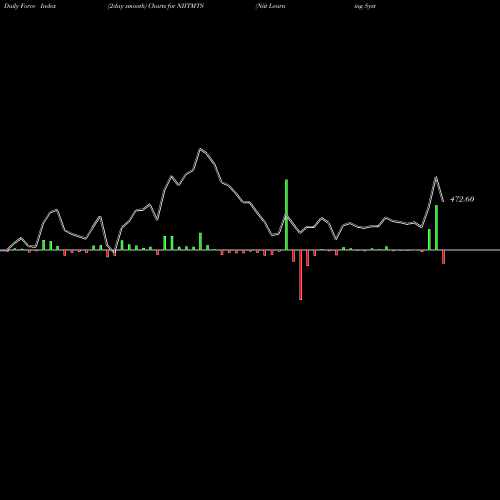
Task: Click the '(2day smooth) Charts for NIITMTS' text
Action: [x=156, y=6]
